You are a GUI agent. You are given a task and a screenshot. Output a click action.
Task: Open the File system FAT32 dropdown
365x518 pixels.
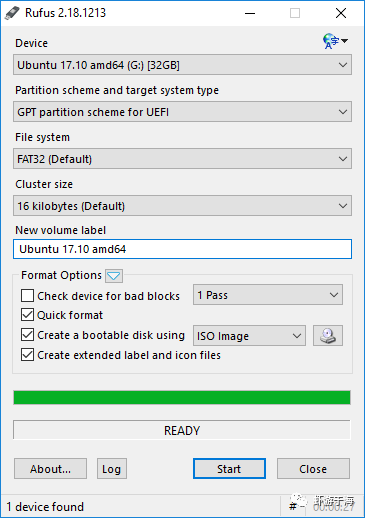182,159
